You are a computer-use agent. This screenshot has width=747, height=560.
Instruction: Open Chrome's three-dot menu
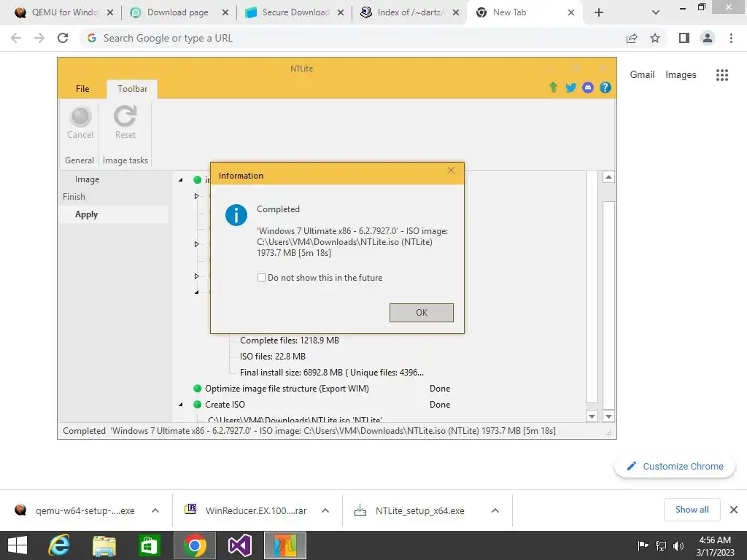[x=731, y=38]
